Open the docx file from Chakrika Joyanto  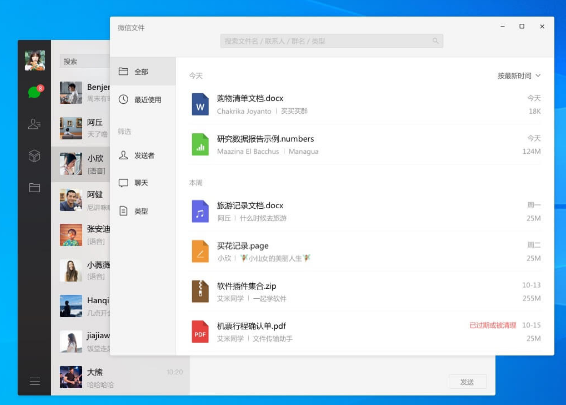[365, 104]
